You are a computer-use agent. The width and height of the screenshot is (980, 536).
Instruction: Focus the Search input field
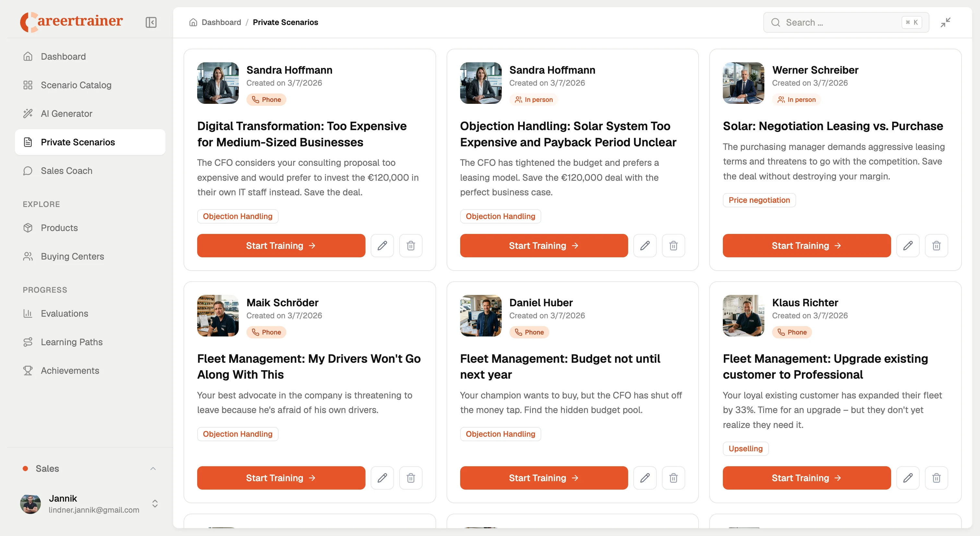[846, 22]
